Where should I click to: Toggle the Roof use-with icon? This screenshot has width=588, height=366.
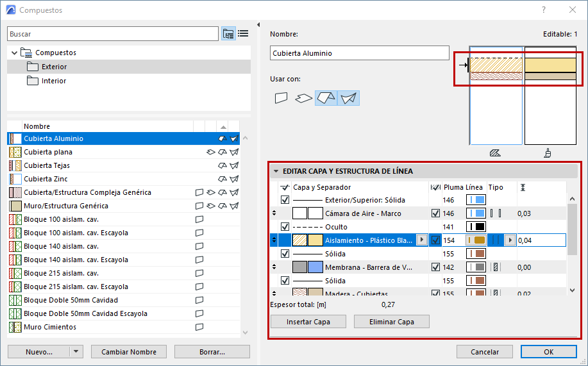point(326,98)
